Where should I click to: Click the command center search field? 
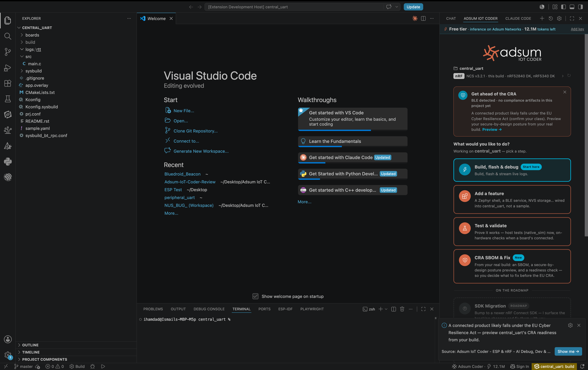[x=294, y=7]
